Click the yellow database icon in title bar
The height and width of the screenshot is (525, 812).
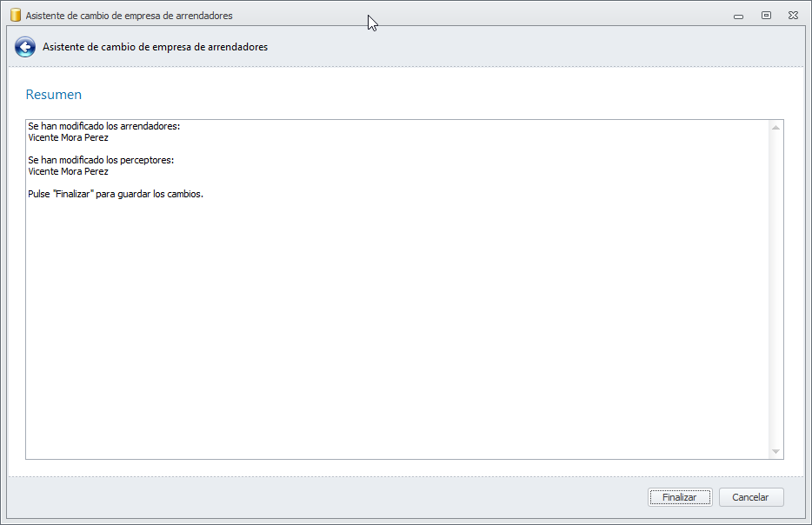16,15
